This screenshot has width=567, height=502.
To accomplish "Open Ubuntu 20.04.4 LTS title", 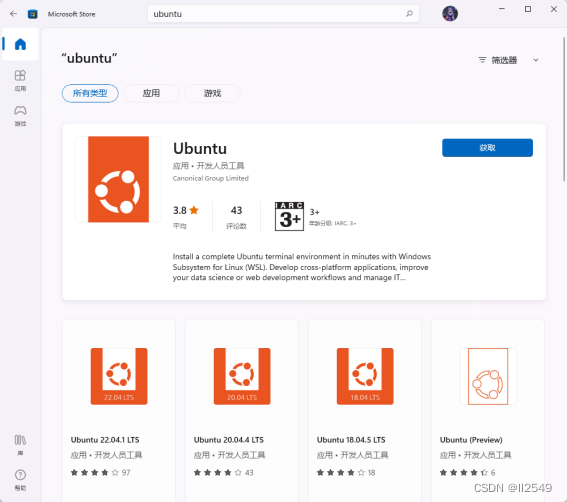I will [x=229, y=440].
